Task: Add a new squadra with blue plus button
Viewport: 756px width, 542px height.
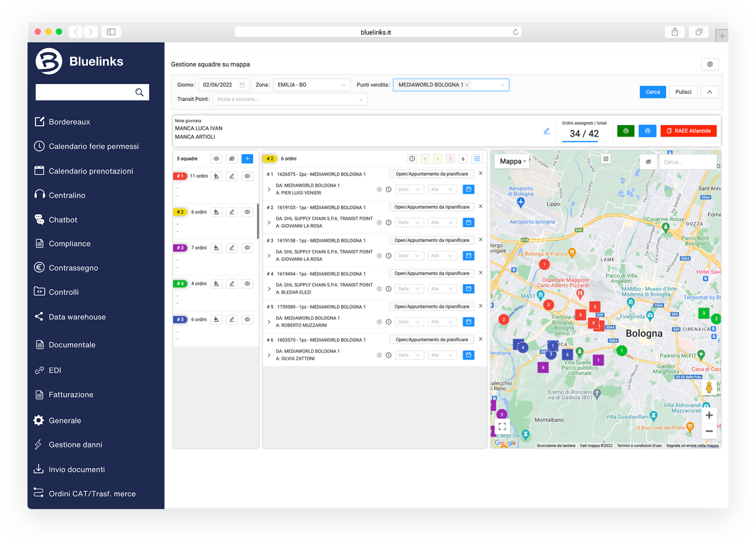Action: point(247,159)
